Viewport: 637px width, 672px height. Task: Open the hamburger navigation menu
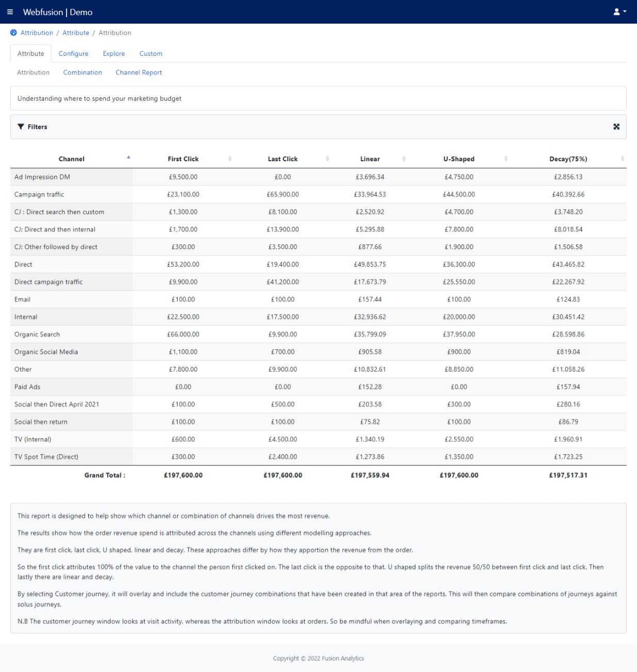[x=10, y=12]
